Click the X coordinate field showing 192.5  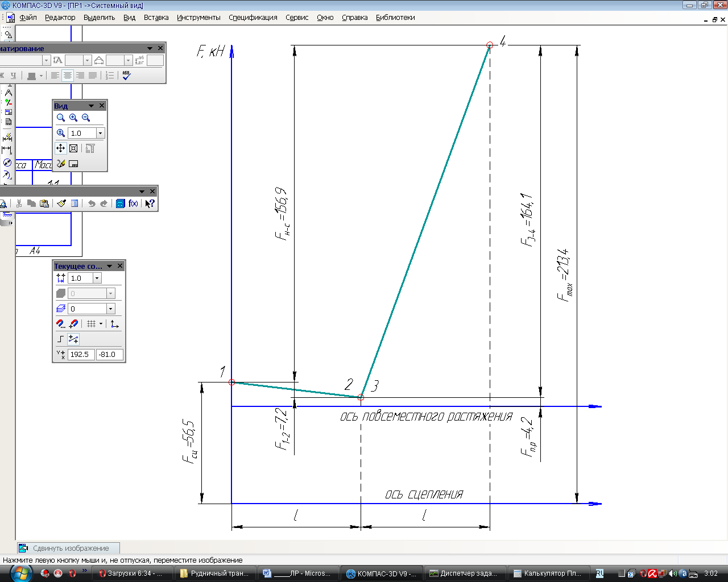click(81, 354)
